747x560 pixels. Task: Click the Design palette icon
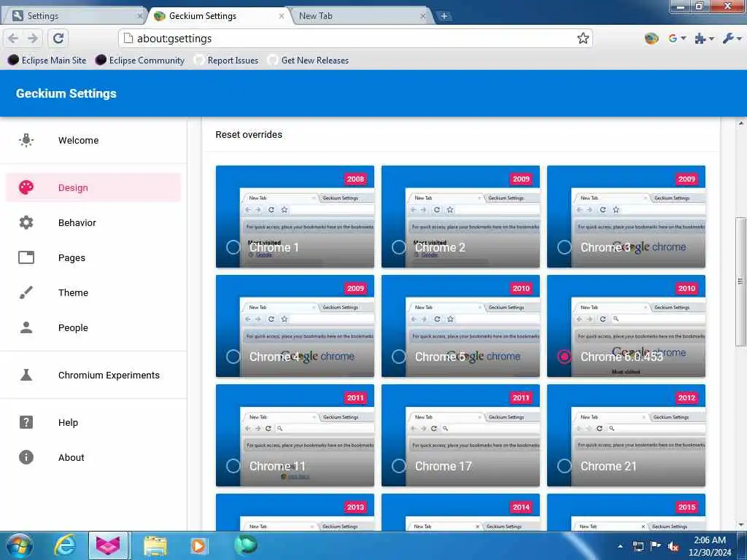pyautogui.click(x=26, y=187)
